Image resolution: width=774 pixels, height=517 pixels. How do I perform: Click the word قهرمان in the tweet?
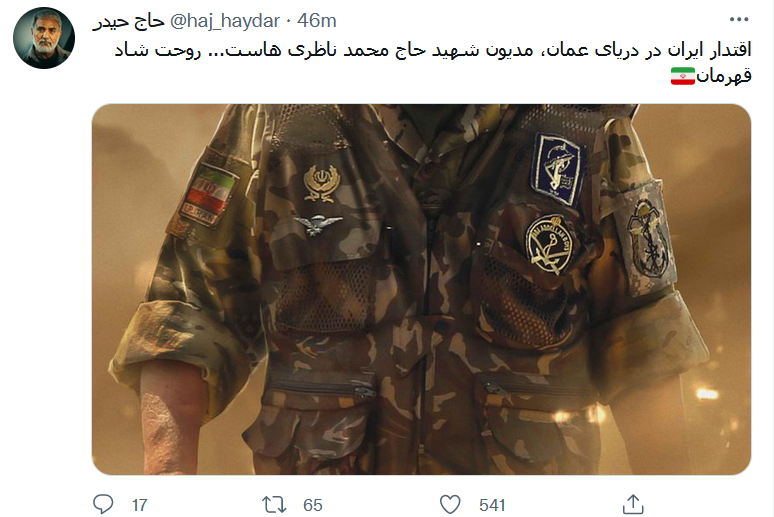pos(724,76)
